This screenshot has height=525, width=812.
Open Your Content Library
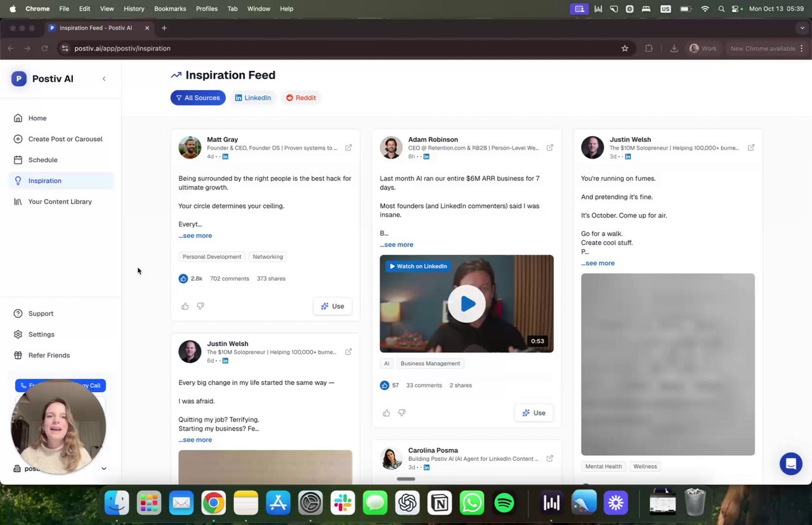62,202
